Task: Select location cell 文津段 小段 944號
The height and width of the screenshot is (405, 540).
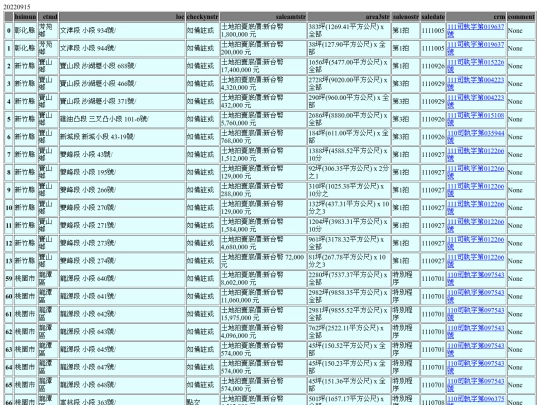Action: [122, 48]
